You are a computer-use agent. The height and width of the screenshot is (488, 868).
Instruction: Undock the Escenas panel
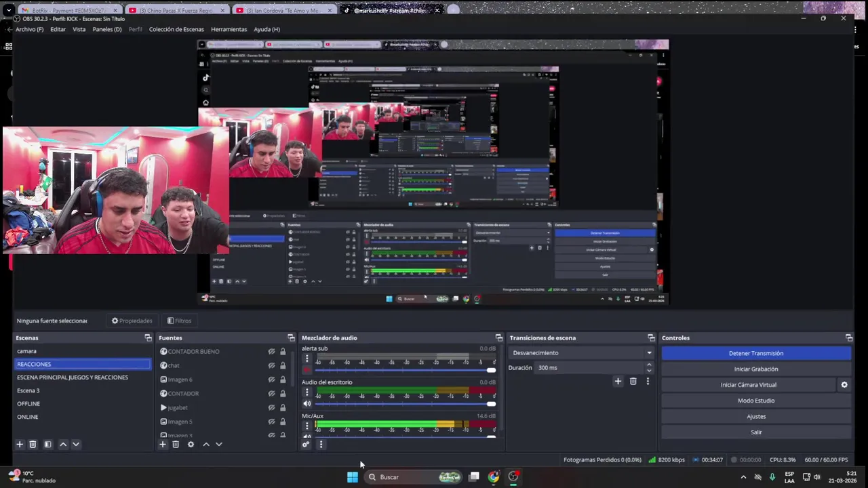[x=148, y=338]
